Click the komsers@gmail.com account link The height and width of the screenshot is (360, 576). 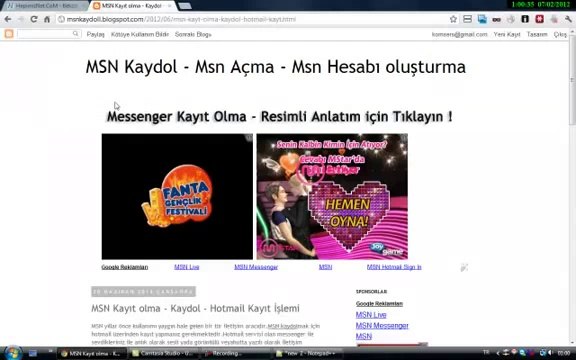[460, 34]
